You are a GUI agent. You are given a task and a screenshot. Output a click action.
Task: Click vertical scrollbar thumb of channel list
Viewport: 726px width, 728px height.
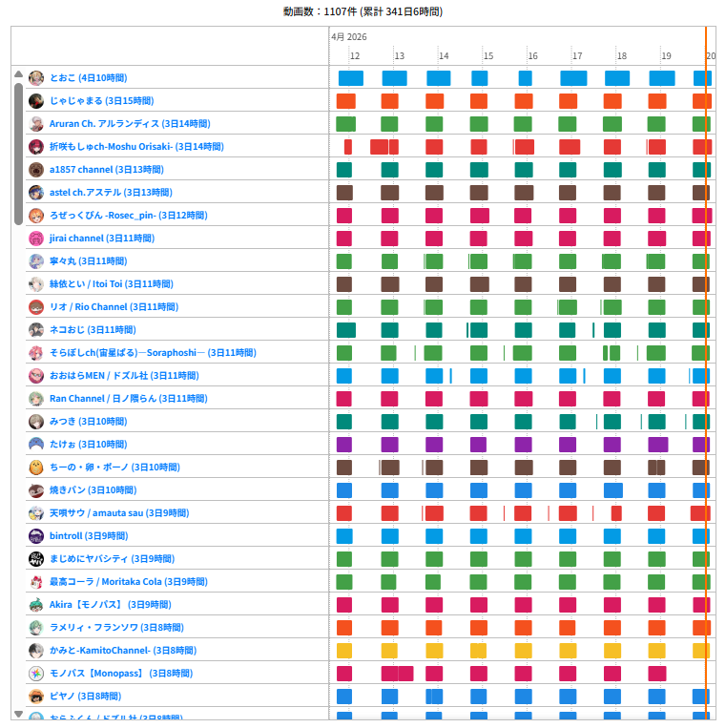[x=18, y=155]
